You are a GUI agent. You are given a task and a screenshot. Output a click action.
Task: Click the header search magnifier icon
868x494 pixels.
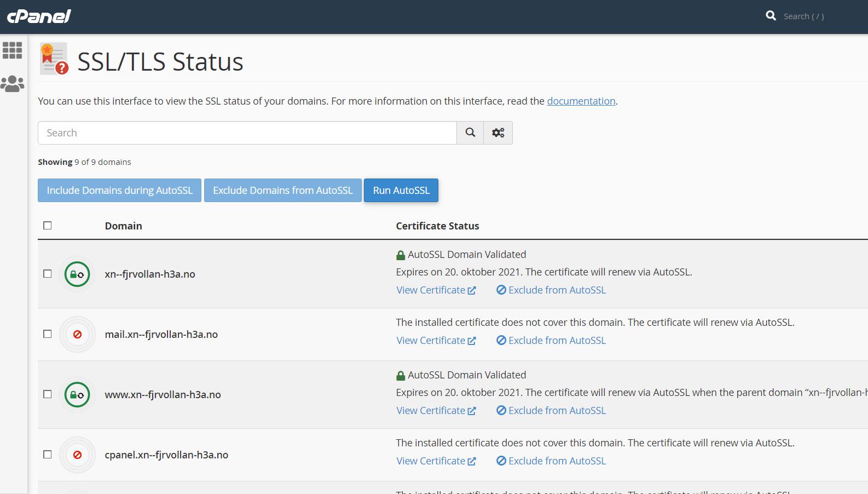(771, 16)
